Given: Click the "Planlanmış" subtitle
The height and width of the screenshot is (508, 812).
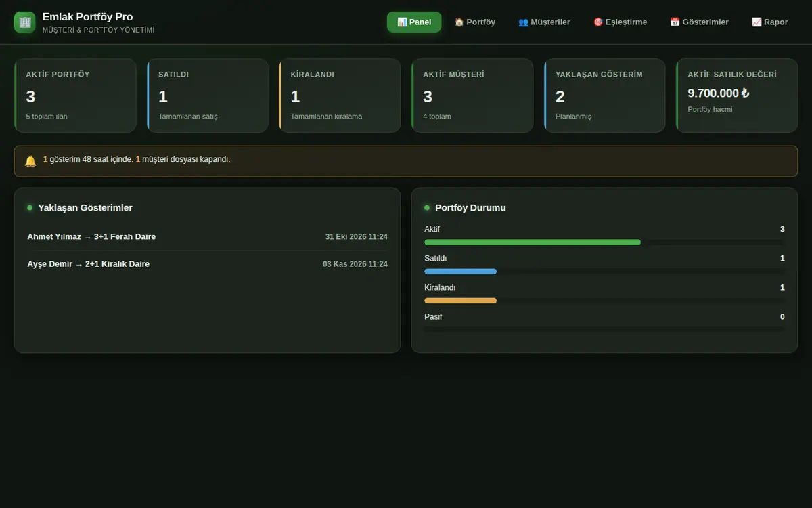Looking at the screenshot, I should tap(573, 117).
